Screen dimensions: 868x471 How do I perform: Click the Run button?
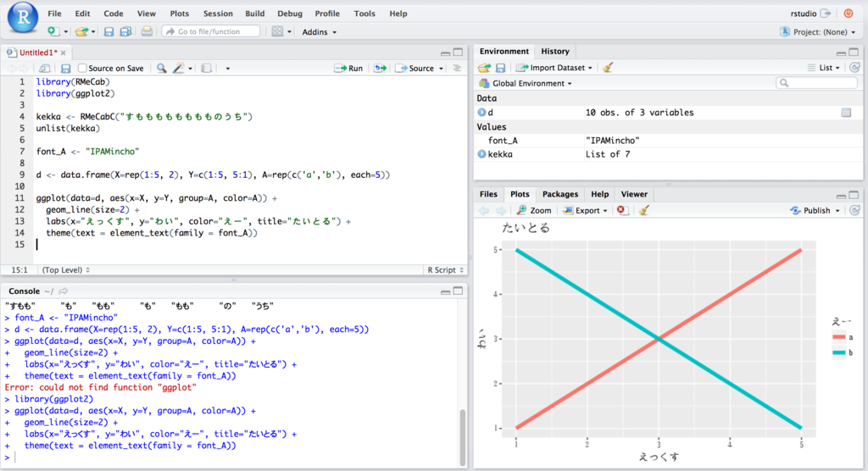click(348, 68)
